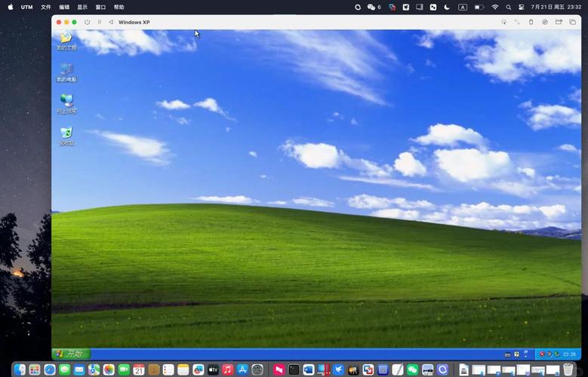Open the Wi-Fi menu bar icon
Image resolution: width=588 pixels, height=377 pixels.
[495, 7]
